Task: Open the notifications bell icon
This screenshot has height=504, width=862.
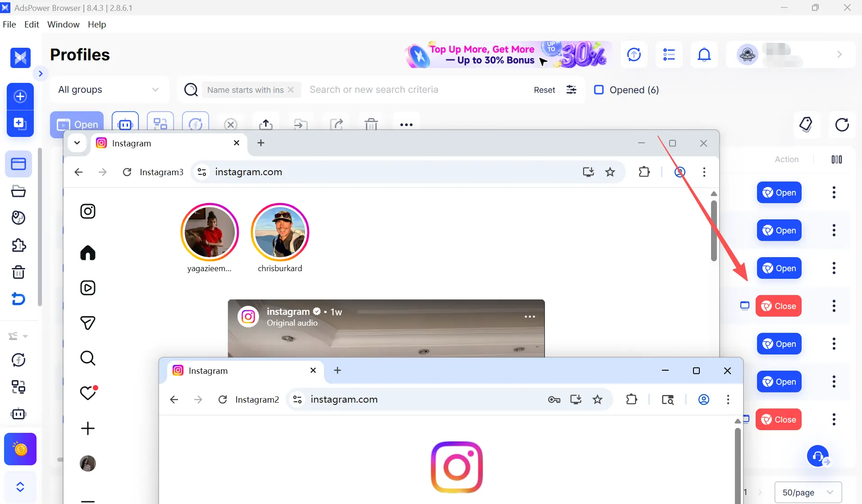Action: (704, 54)
